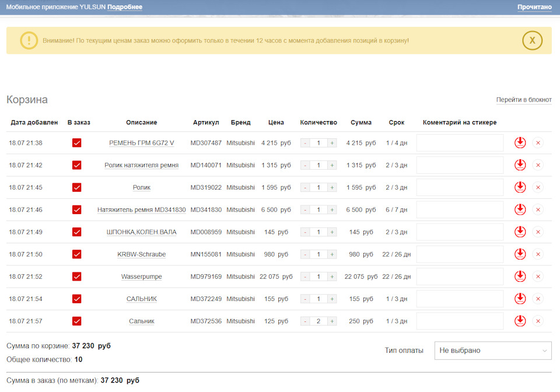Toggle order checkbox in MD319022 row
This screenshot has width=560, height=392.
click(77, 187)
